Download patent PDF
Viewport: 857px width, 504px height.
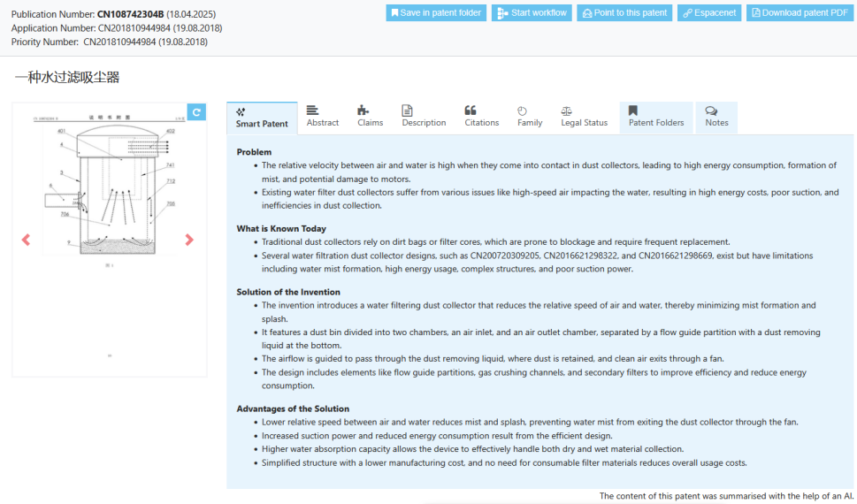(800, 13)
